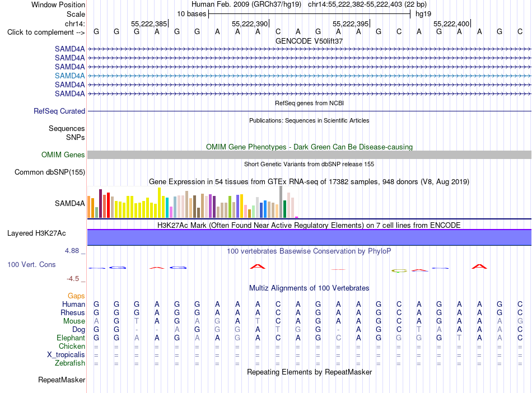
Task: Click the RepeatMasker track label
Action: (62, 380)
